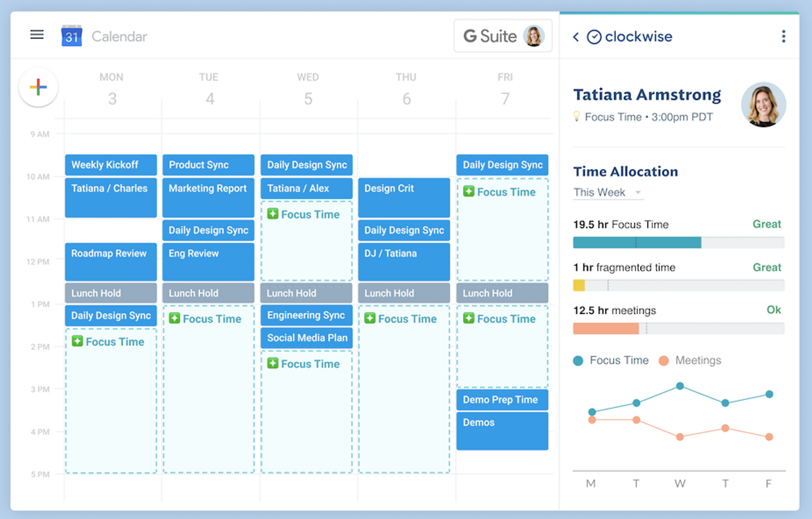Create a new event with the plus button
812x519 pixels.
pyautogui.click(x=38, y=87)
